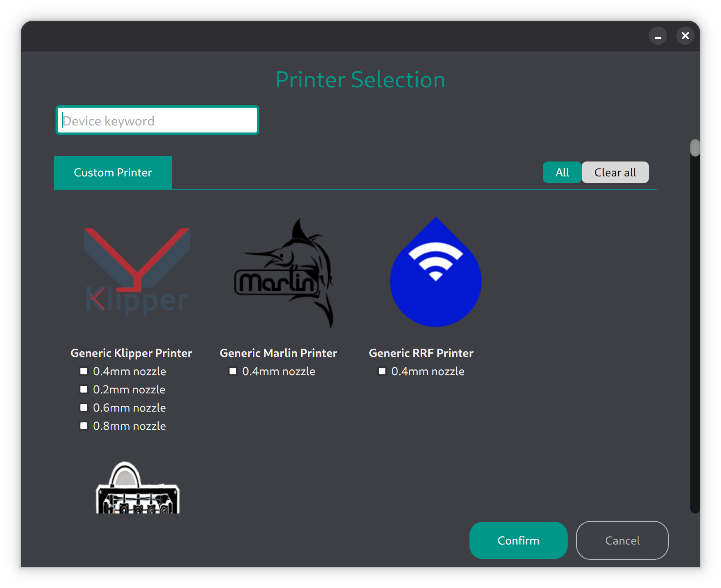Click the Klipper logo image
The width and height of the screenshot is (721, 588).
(137, 272)
